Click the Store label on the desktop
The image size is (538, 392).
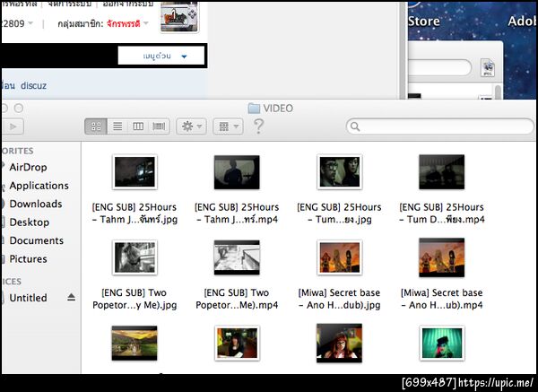click(x=424, y=22)
